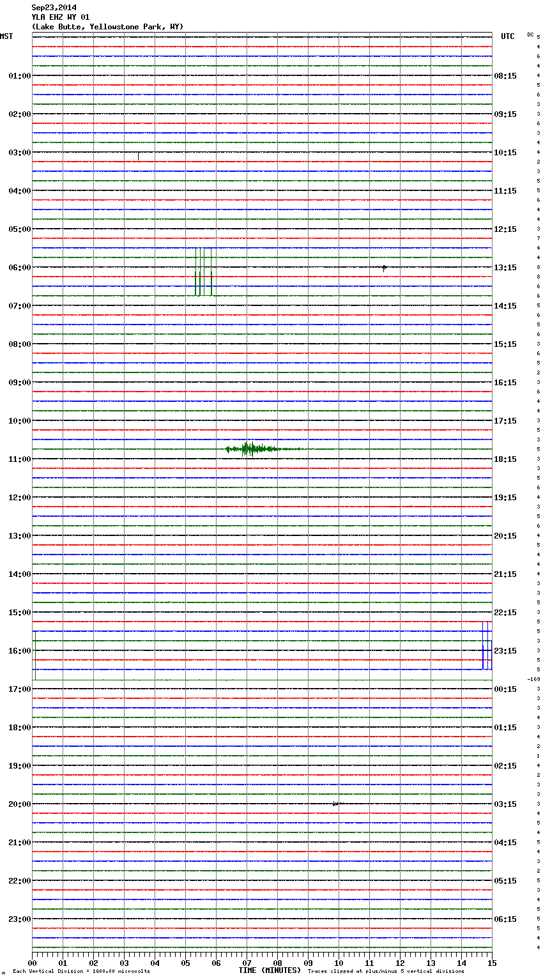This screenshot has width=543, height=980.
Task: Select the 11:00 MST time label
Action: (x=20, y=459)
